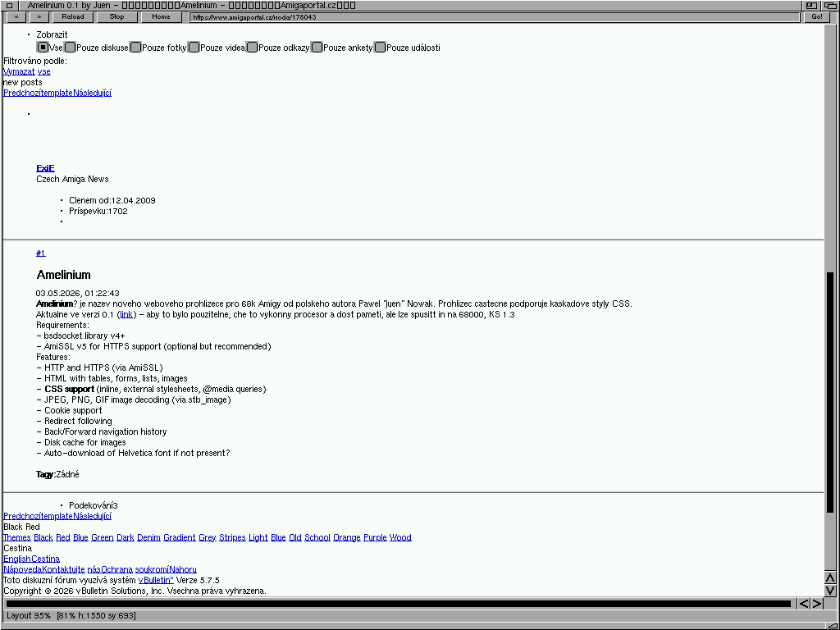Open 'Predchozí' link under 'new posts'

point(21,93)
